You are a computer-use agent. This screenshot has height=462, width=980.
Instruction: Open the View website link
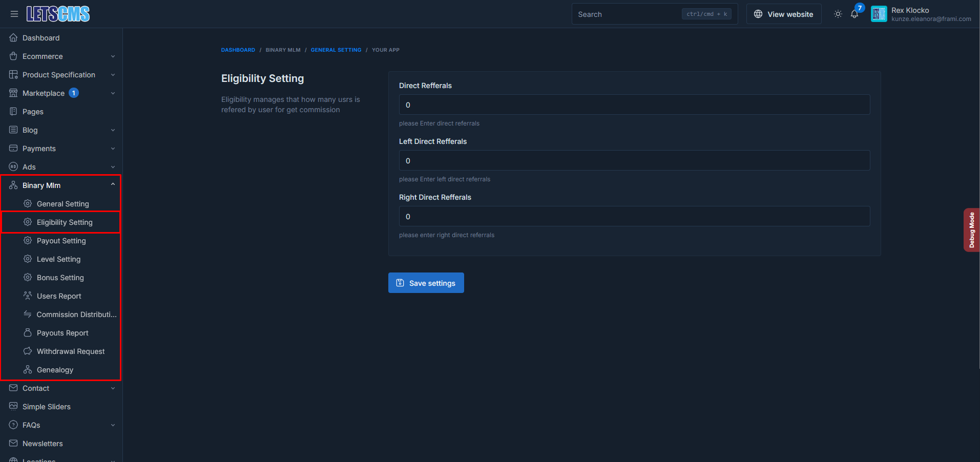[783, 14]
